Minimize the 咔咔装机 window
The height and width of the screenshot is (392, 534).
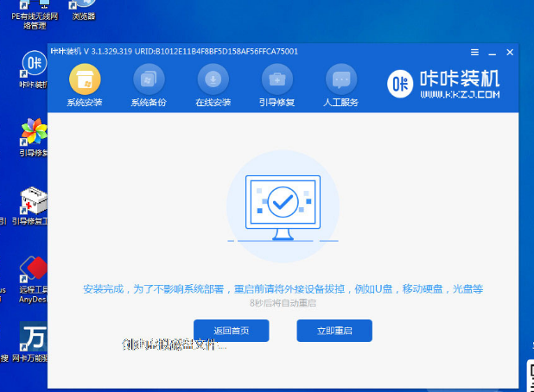491,52
